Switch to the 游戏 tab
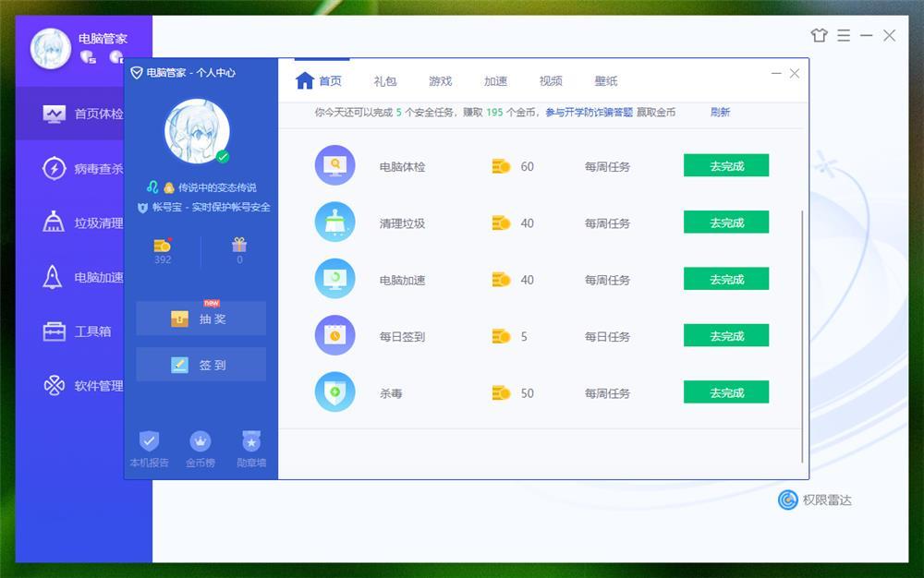Viewport: 924px width, 578px height. coord(440,81)
